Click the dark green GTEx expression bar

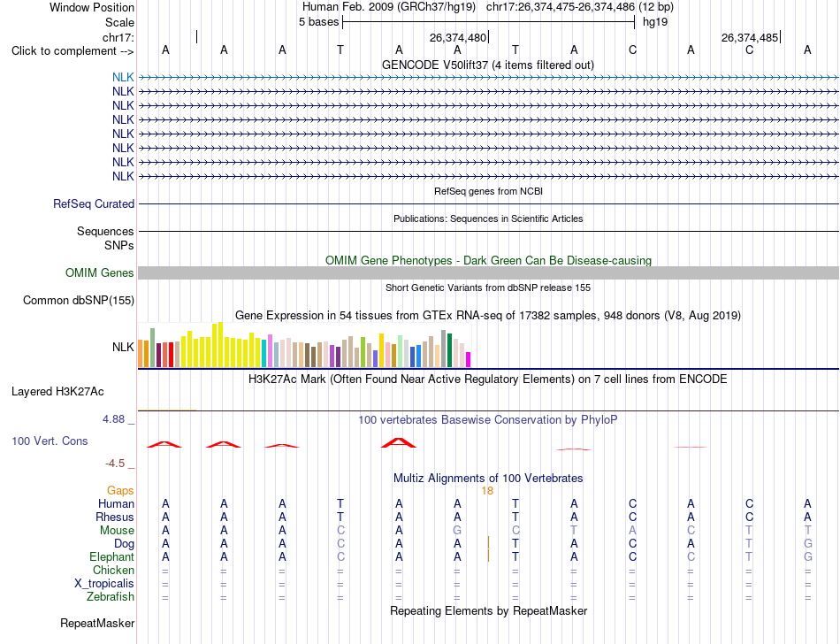pos(450,350)
